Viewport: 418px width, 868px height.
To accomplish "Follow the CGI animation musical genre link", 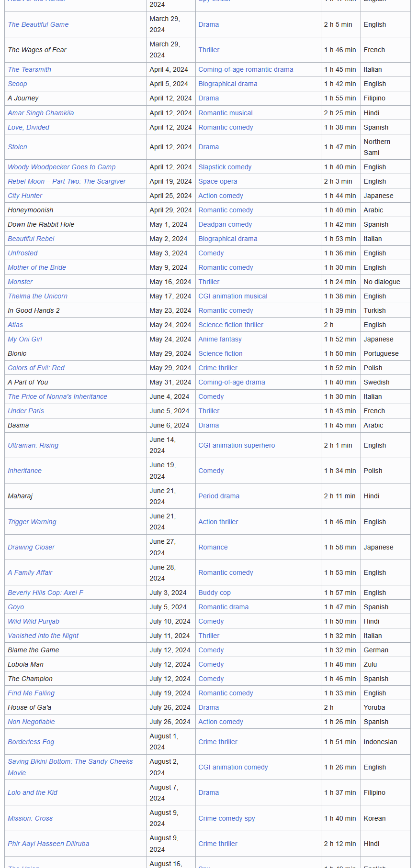I will 233,296.
